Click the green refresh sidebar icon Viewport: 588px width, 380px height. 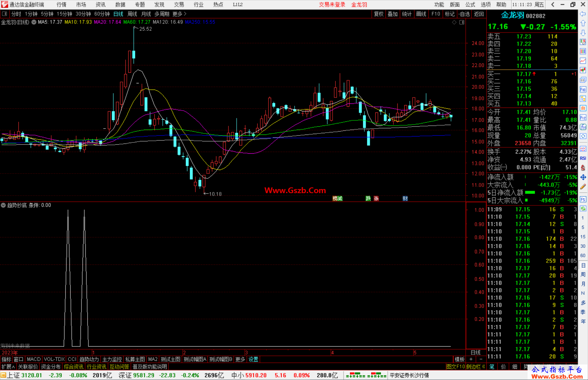(x=583, y=209)
